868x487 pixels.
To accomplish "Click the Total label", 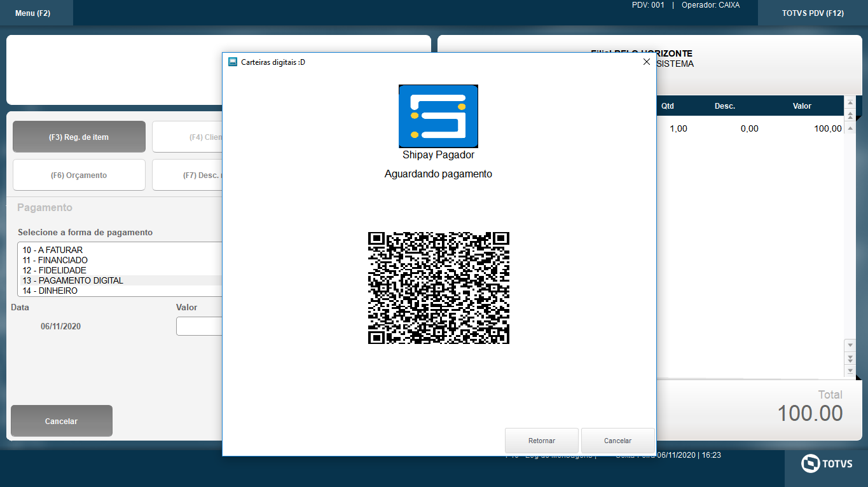I will point(830,394).
